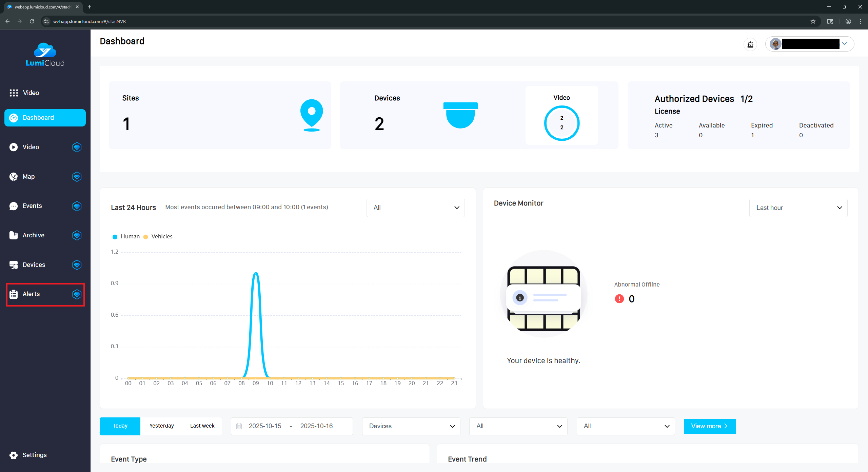Open Events in the sidebar
868x472 pixels.
click(32, 206)
